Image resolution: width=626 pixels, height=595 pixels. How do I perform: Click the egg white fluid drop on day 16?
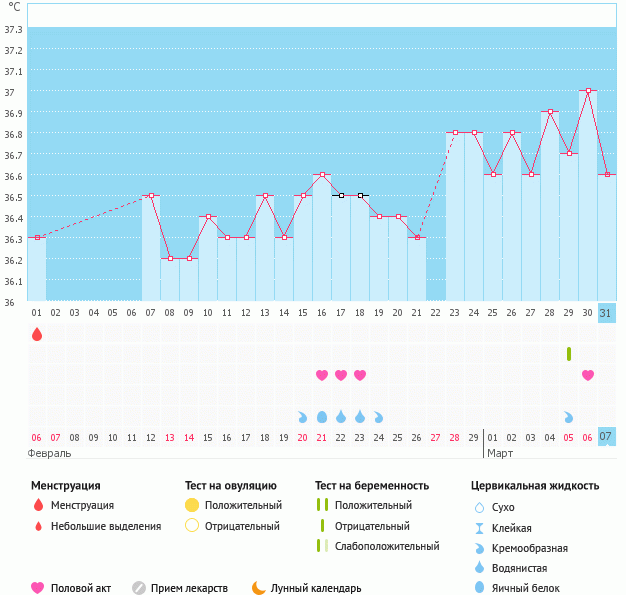click(x=322, y=417)
